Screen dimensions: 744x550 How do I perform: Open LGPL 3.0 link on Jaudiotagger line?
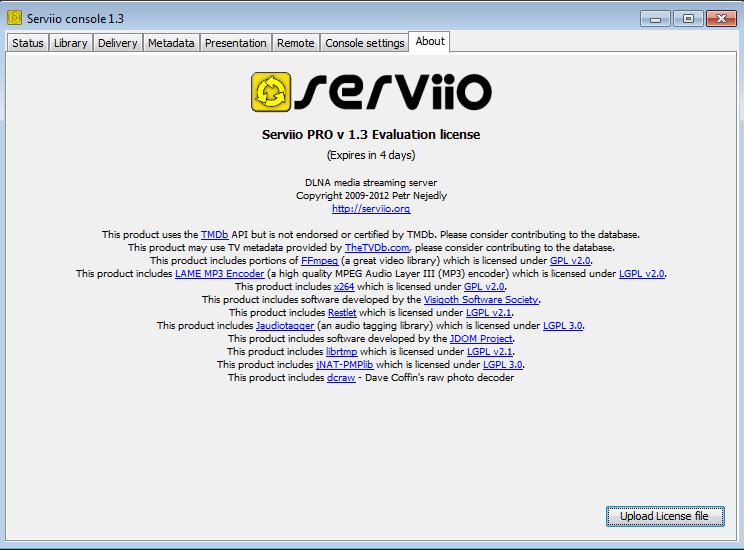563,326
